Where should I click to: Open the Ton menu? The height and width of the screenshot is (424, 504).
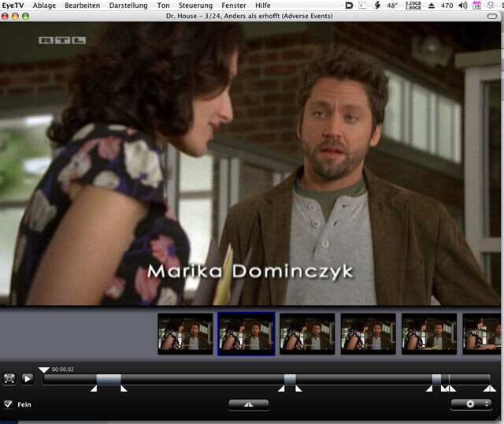[163, 6]
